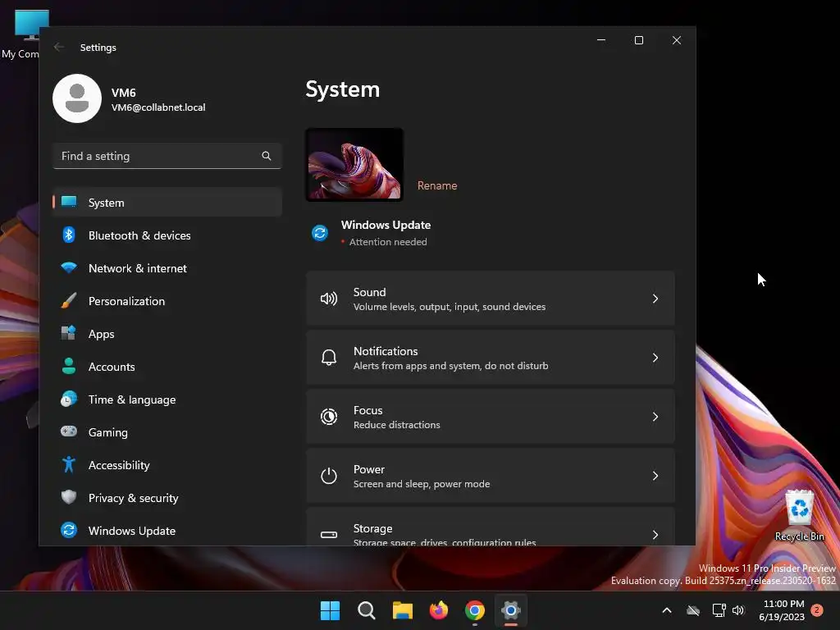Click the Storage drive icon
The width and height of the screenshot is (840, 630).
[328, 535]
